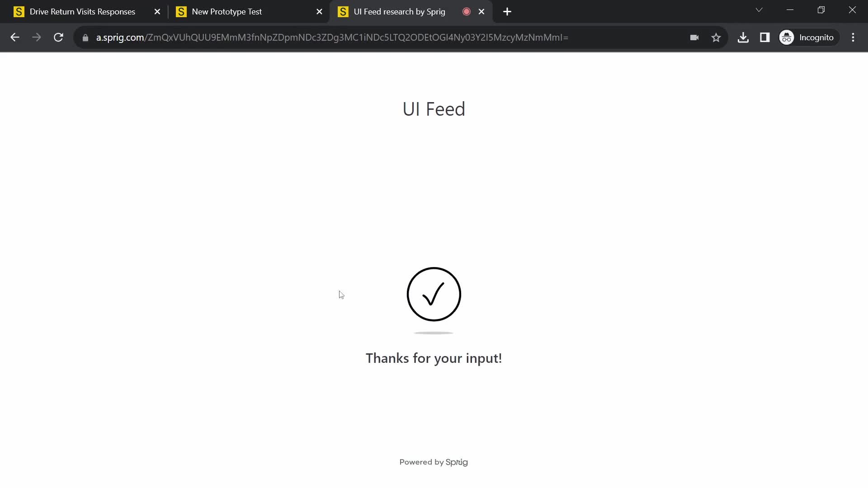
Task: Click the new tab plus button
Action: [506, 11]
